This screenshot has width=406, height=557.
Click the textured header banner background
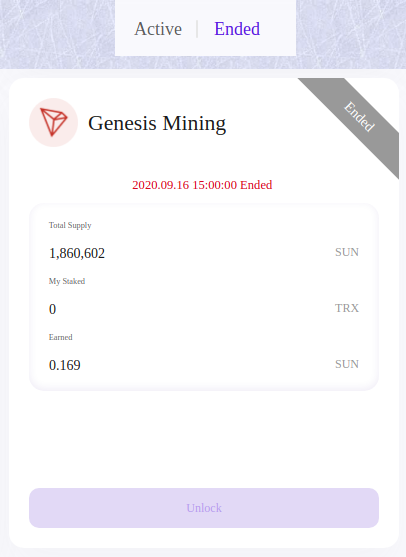[57, 34]
